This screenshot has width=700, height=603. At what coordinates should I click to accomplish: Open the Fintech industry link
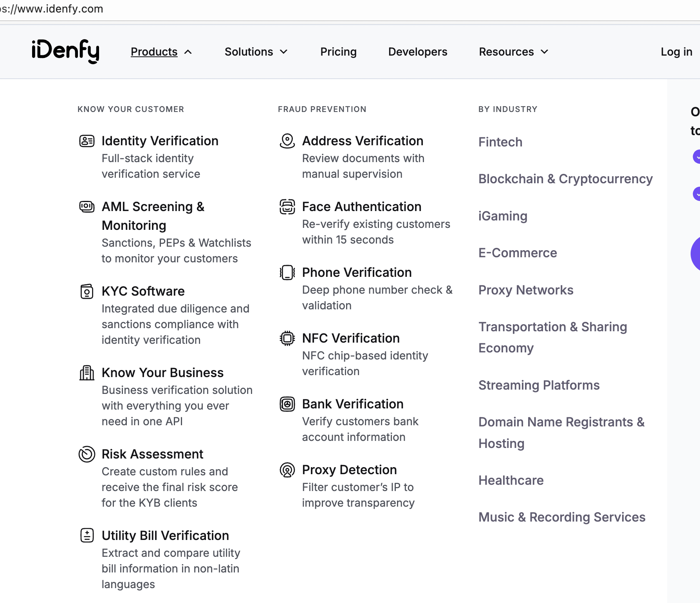[x=500, y=142]
